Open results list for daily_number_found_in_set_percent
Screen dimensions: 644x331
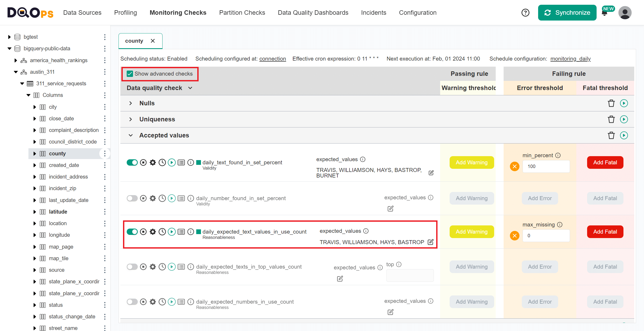coord(181,198)
